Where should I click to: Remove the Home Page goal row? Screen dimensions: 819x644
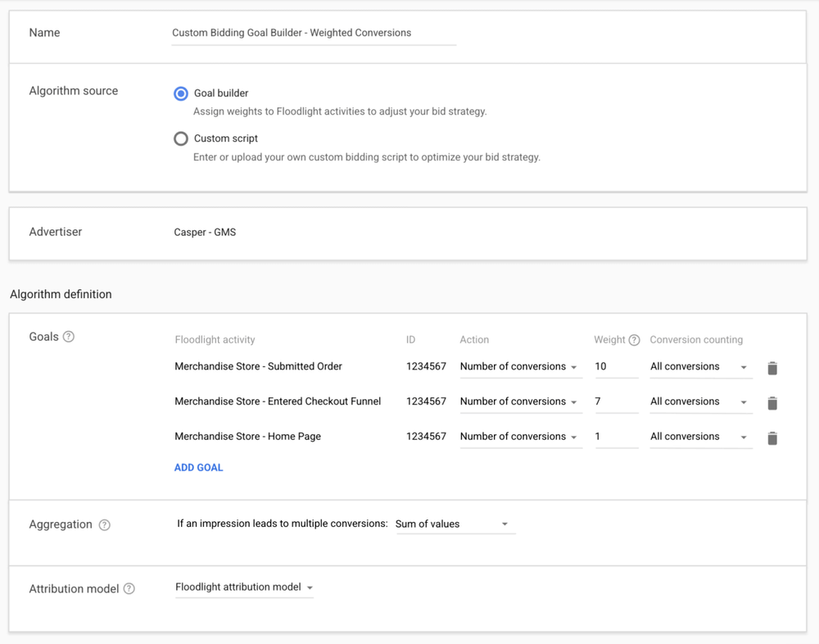[771, 438]
